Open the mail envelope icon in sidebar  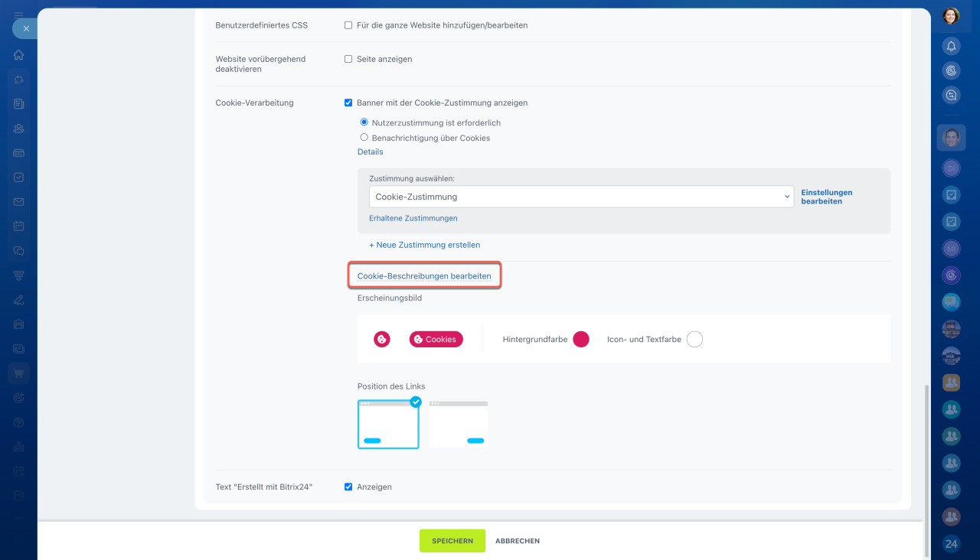[x=18, y=202]
